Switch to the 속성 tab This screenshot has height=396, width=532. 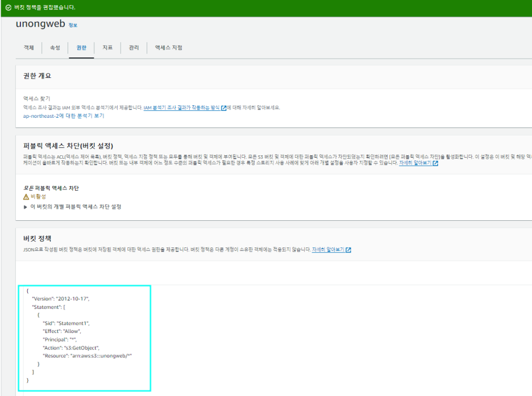pyautogui.click(x=55, y=48)
